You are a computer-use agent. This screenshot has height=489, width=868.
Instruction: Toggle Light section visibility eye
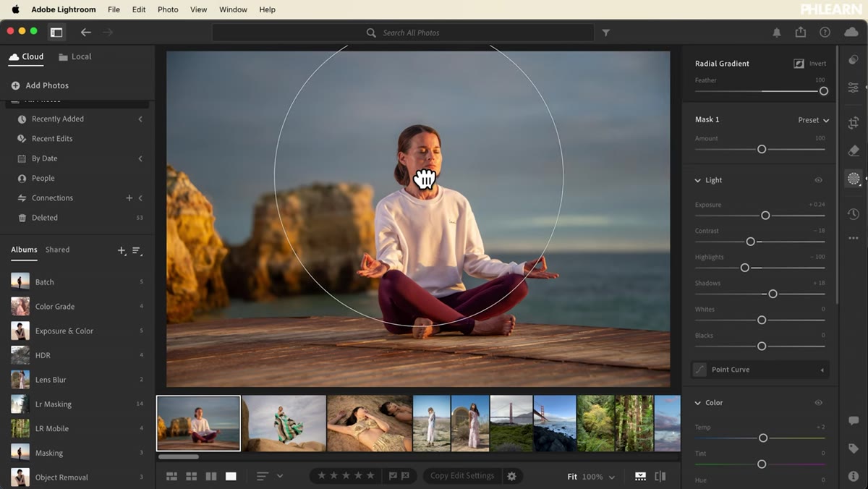pos(819,180)
